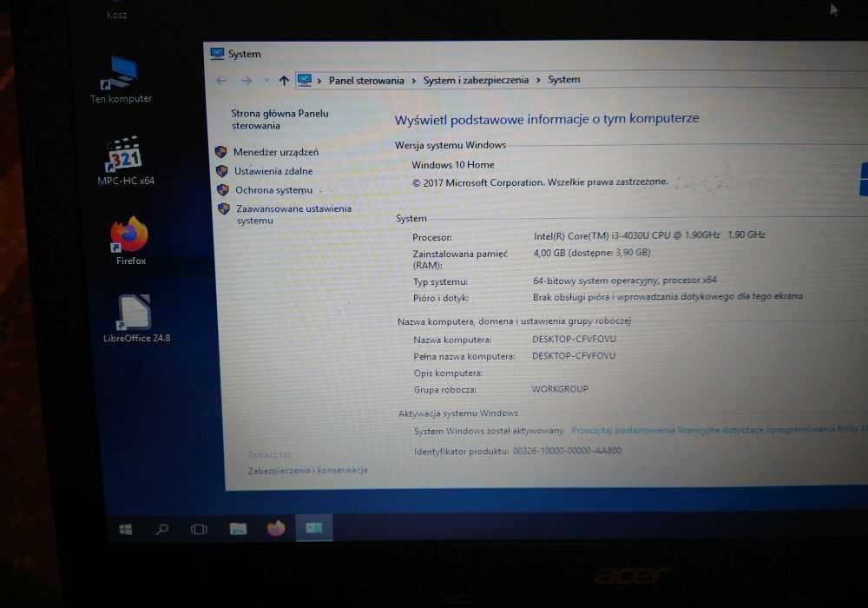Click the System window title icon
Screen dimensions: 868x608
[x=217, y=54]
